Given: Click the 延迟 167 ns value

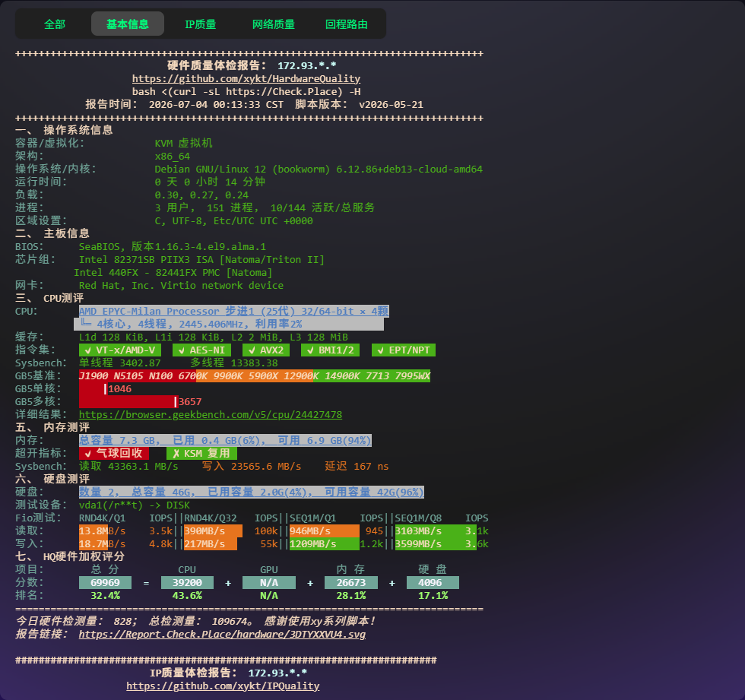Looking at the screenshot, I should point(357,467).
